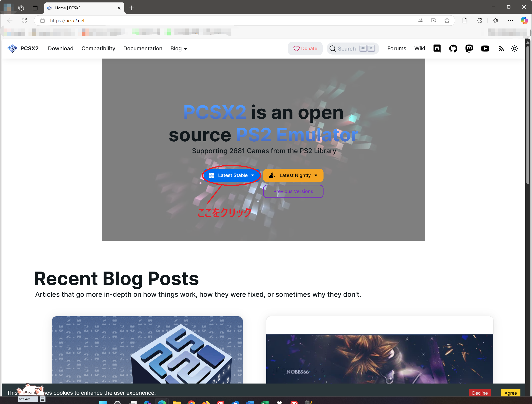Click the Bongo Cat overlay character
Image resolution: width=532 pixels, height=404 pixels.
(31, 390)
